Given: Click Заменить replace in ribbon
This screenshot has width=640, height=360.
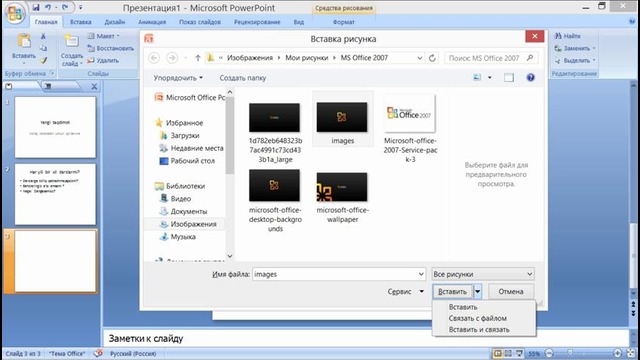Looking at the screenshot, I should (575, 48).
